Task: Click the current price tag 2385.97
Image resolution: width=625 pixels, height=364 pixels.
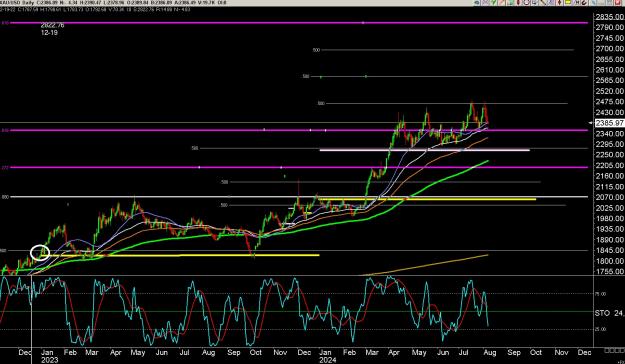Action: 609,123
